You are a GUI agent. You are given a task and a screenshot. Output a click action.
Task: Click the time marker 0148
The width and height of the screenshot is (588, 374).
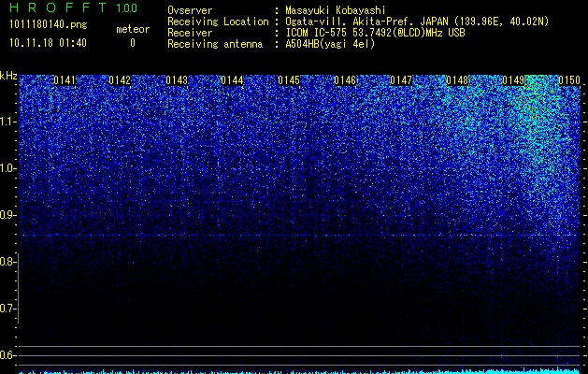(x=457, y=80)
